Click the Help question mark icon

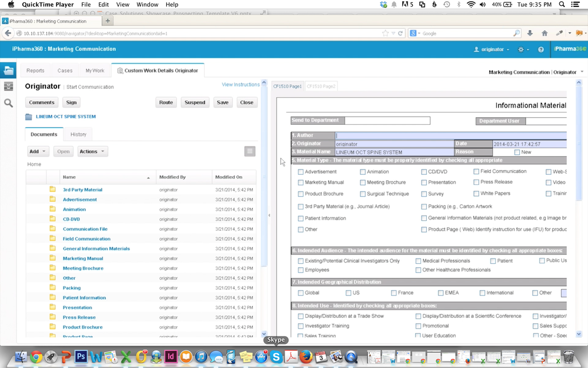pyautogui.click(x=540, y=49)
